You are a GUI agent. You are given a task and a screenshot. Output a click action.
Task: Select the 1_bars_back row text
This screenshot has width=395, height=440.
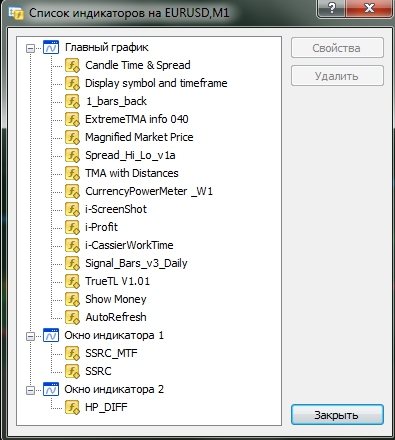pos(116,101)
